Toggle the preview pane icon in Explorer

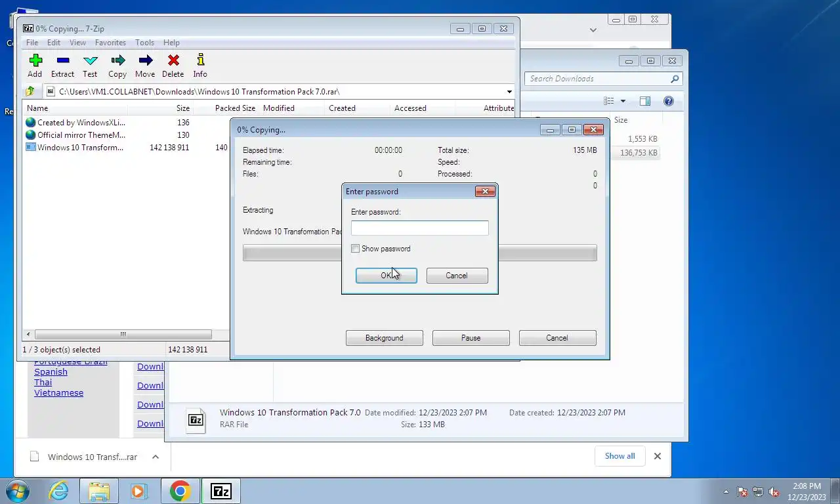[x=645, y=101]
